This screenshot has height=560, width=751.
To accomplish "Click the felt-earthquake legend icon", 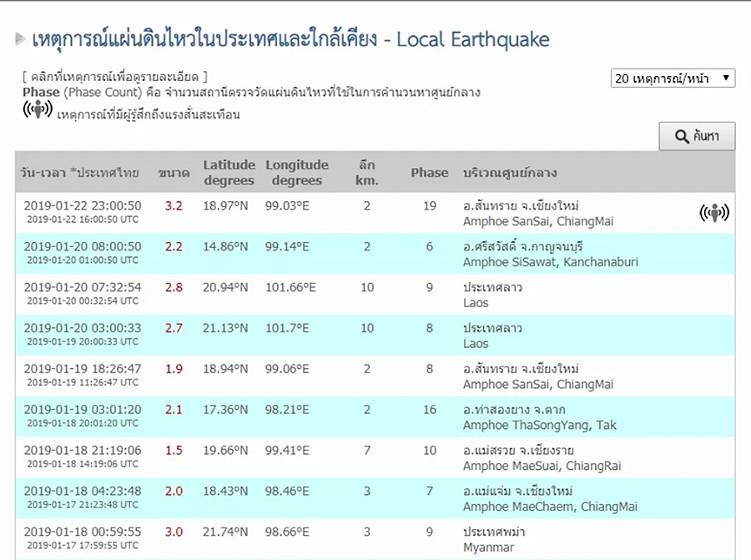I will (x=38, y=109).
